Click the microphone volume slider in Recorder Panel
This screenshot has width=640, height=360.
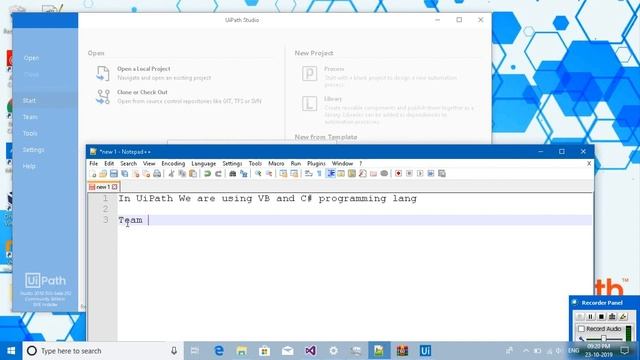click(603, 339)
